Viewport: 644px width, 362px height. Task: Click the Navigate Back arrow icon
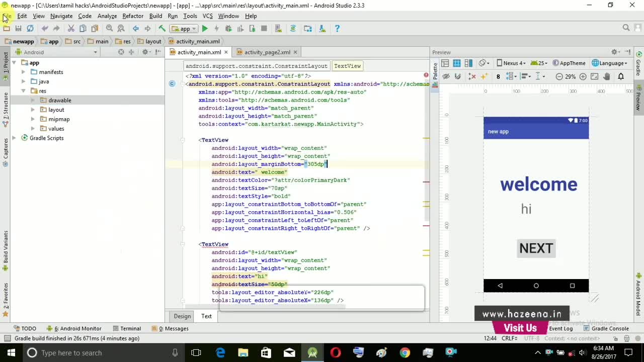[136, 29]
